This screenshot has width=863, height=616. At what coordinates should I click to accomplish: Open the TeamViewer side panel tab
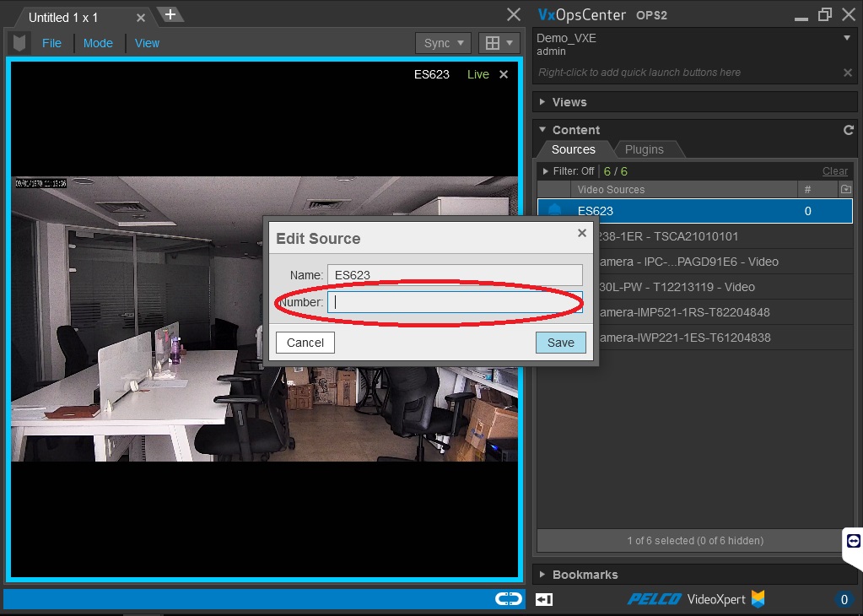[853, 540]
